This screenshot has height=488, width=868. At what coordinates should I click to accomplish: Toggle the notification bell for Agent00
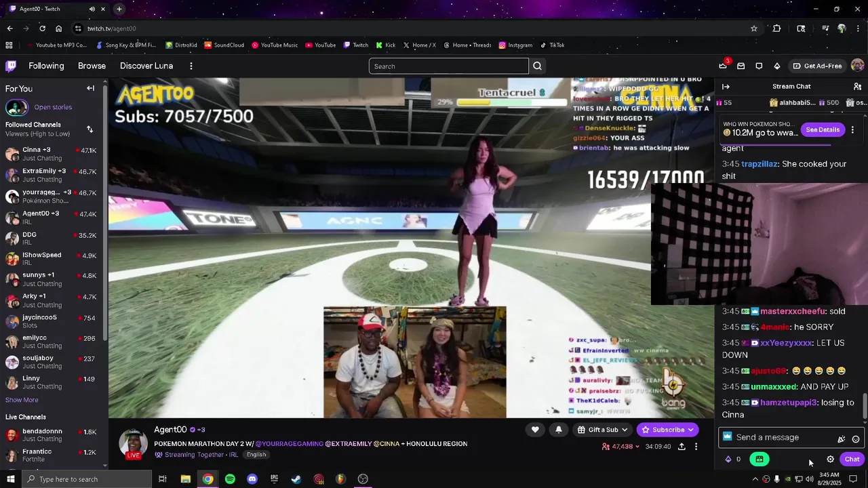[559, 429]
